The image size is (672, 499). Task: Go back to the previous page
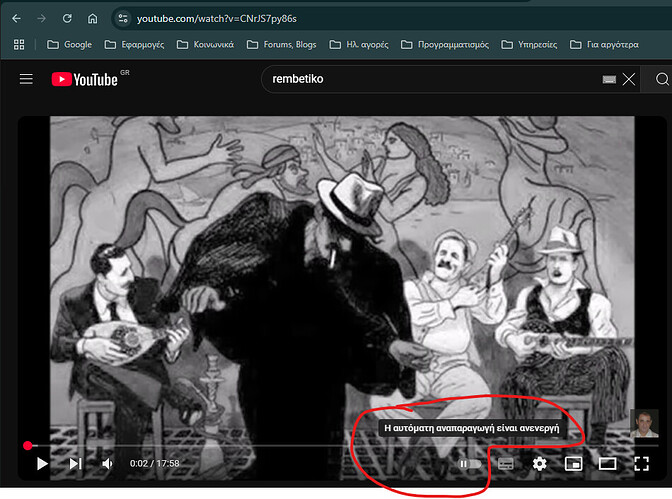[x=16, y=18]
